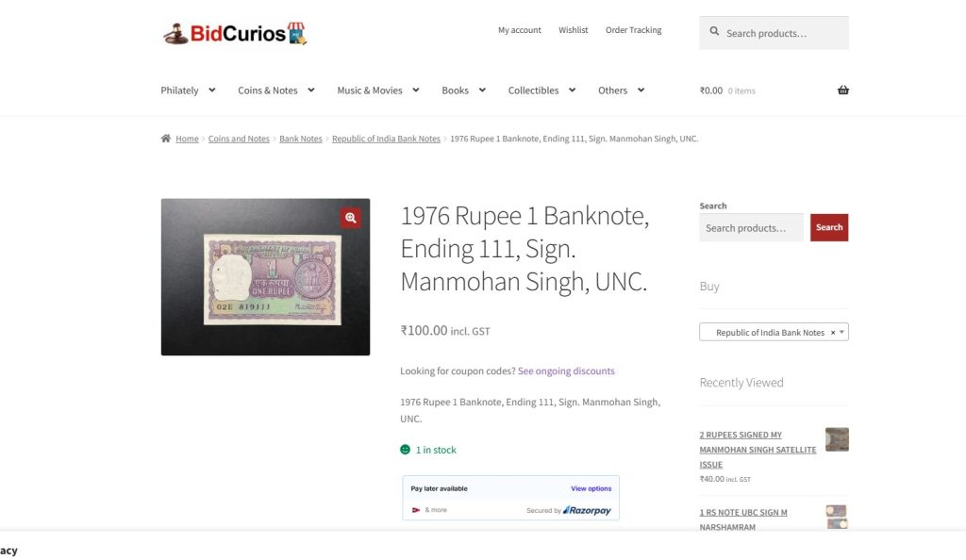Click the red Search button
The width and height of the screenshot is (966, 560).
pos(828,228)
